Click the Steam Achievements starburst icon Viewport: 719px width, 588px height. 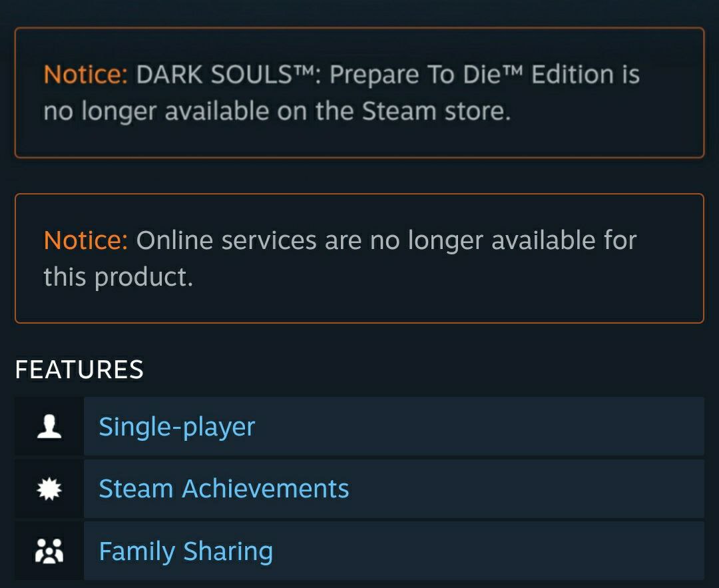click(x=49, y=488)
